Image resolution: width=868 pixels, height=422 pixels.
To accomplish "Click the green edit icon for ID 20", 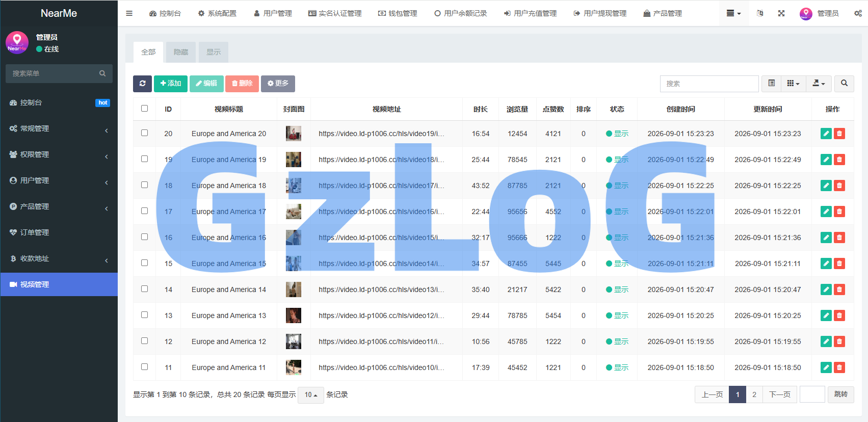I will (826, 134).
